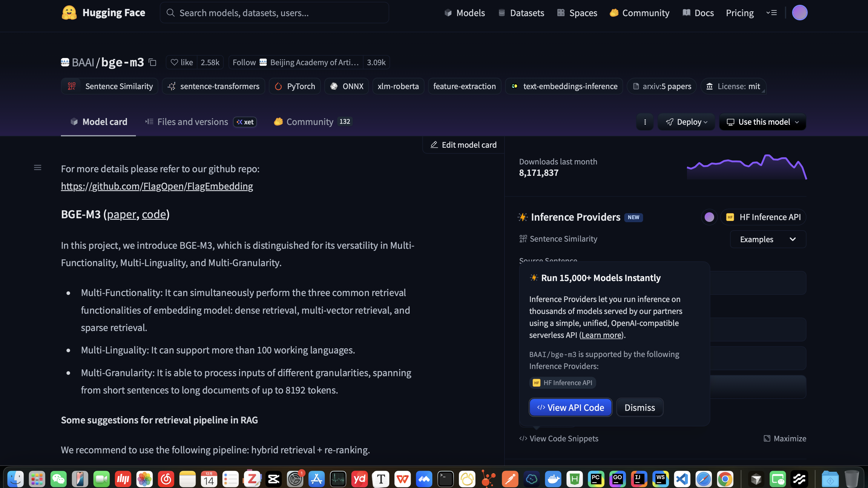Copy model name with the clipboard icon
Screen dimensions: 868x488
tap(153, 62)
